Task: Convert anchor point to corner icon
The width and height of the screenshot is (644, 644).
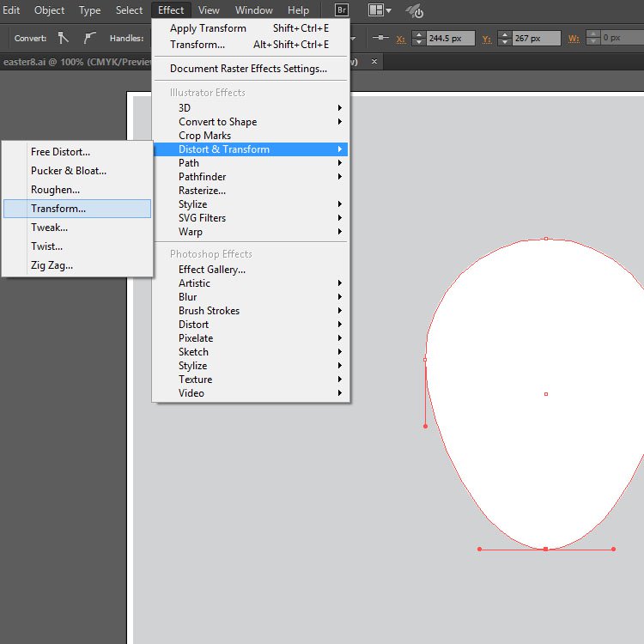Action: [x=64, y=38]
